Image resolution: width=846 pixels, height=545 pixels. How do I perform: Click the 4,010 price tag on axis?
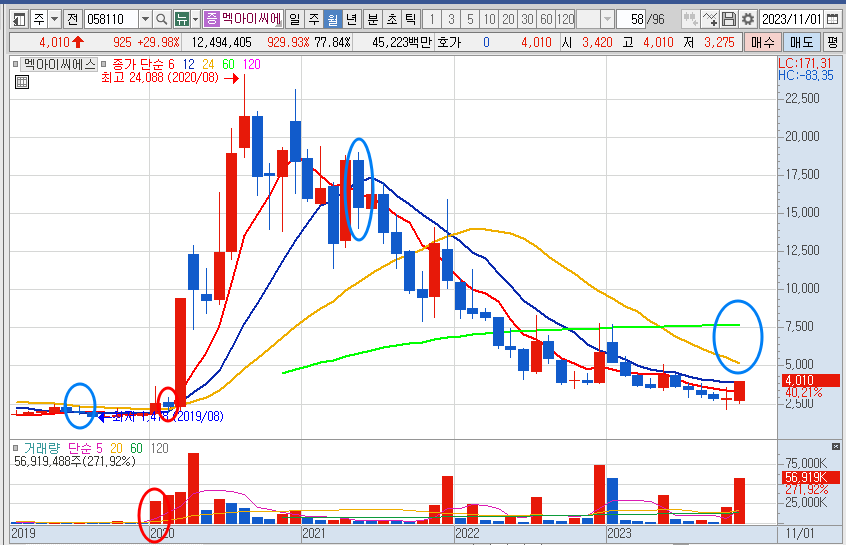pos(811,380)
